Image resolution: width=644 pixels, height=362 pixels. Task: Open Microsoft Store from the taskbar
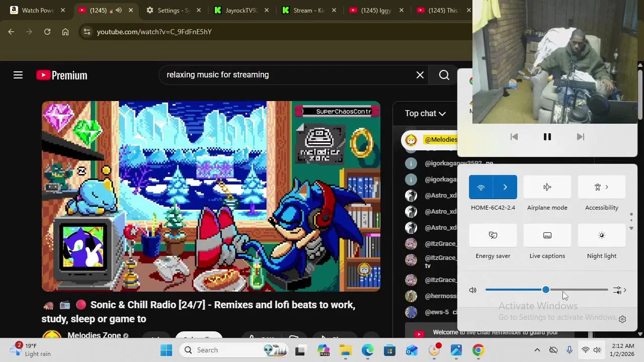point(390,350)
